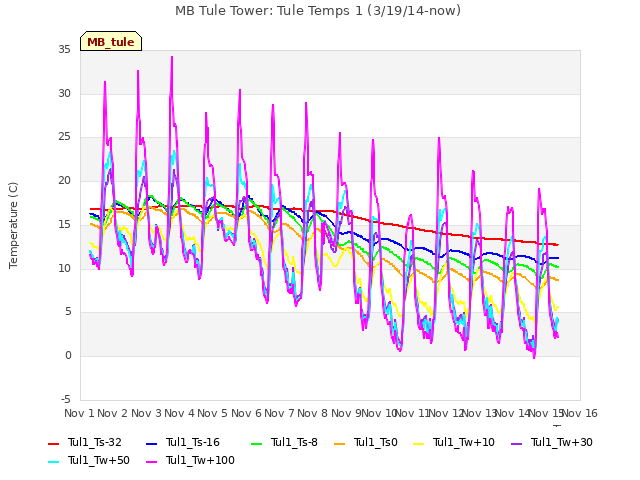Click the Tul1_Ts0 orange legend swatch
Image resolution: width=640 pixels, height=480 pixels.
click(340, 444)
